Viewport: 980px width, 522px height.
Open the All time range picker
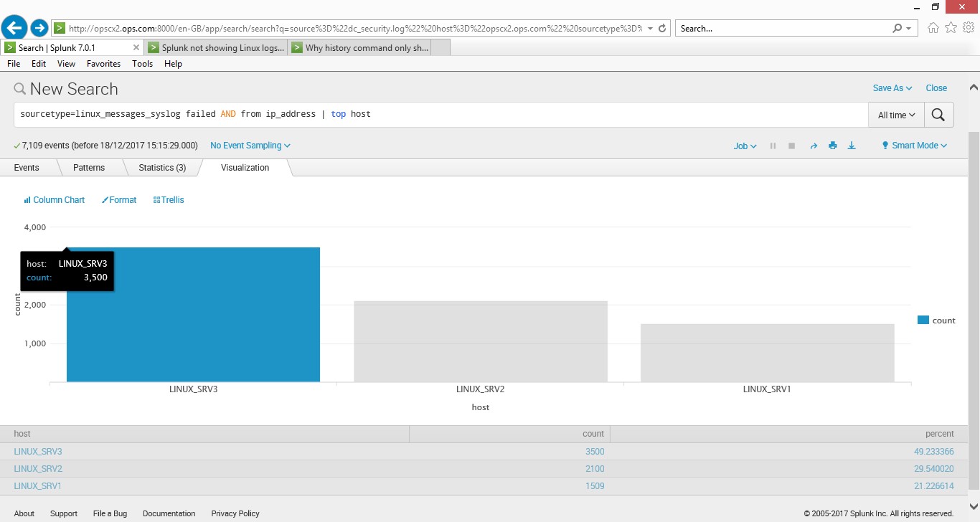(896, 115)
